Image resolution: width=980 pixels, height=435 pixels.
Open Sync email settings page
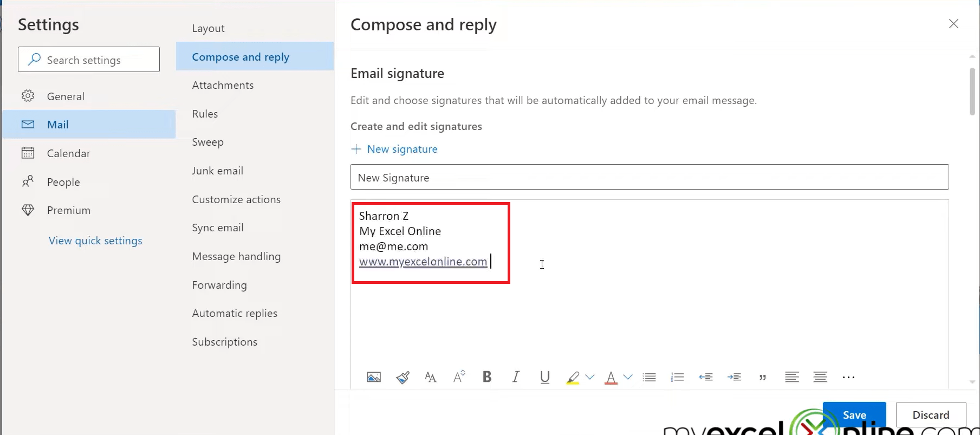tap(255, 228)
